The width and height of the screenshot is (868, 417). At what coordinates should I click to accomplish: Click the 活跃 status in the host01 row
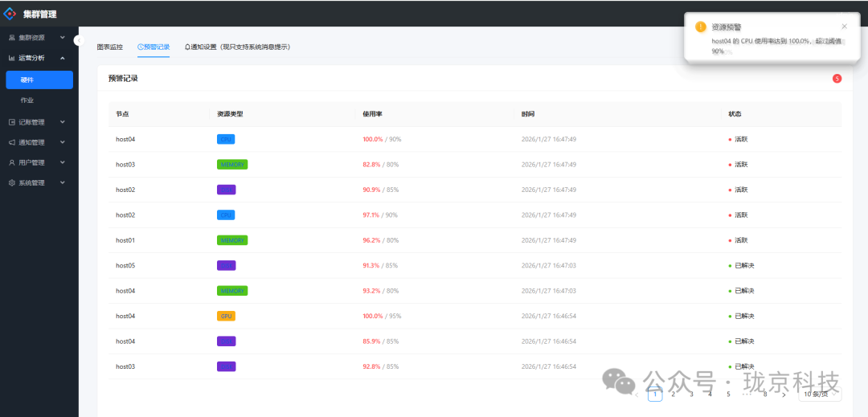(739, 240)
